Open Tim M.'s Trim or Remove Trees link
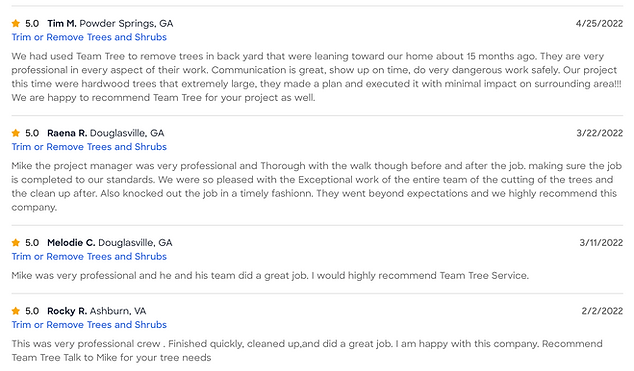 click(89, 37)
